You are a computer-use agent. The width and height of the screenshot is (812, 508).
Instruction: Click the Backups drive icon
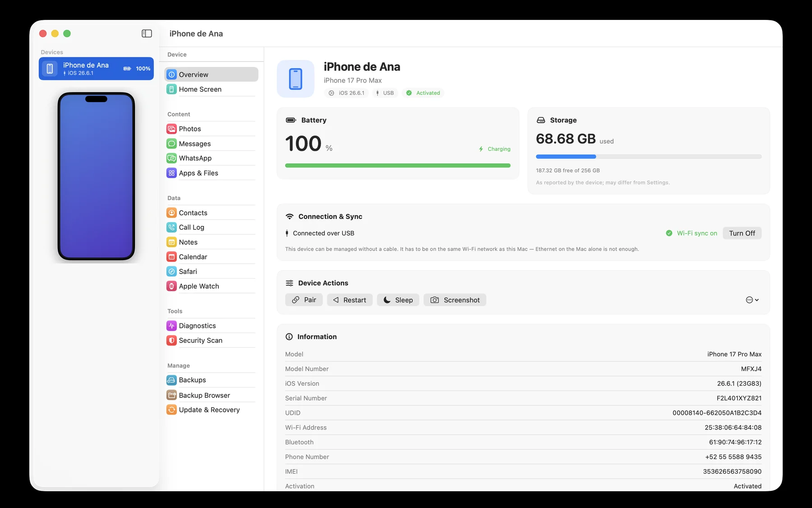[171, 380]
